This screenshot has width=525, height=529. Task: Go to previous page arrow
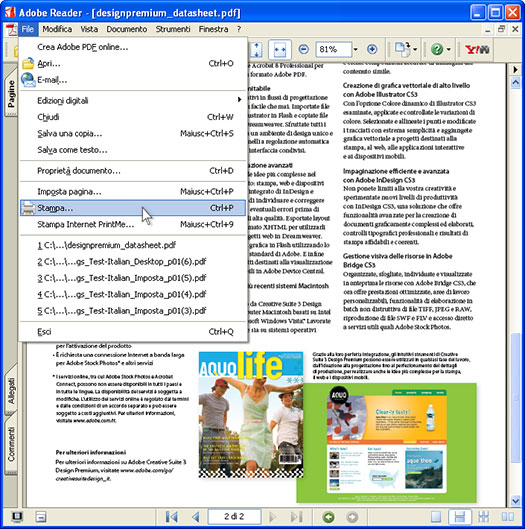(195, 517)
